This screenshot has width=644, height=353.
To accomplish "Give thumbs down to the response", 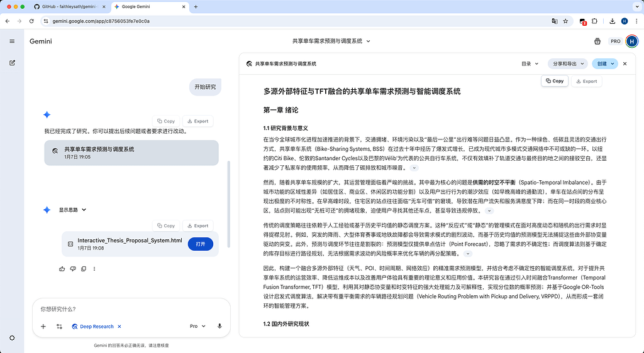I will tap(73, 269).
